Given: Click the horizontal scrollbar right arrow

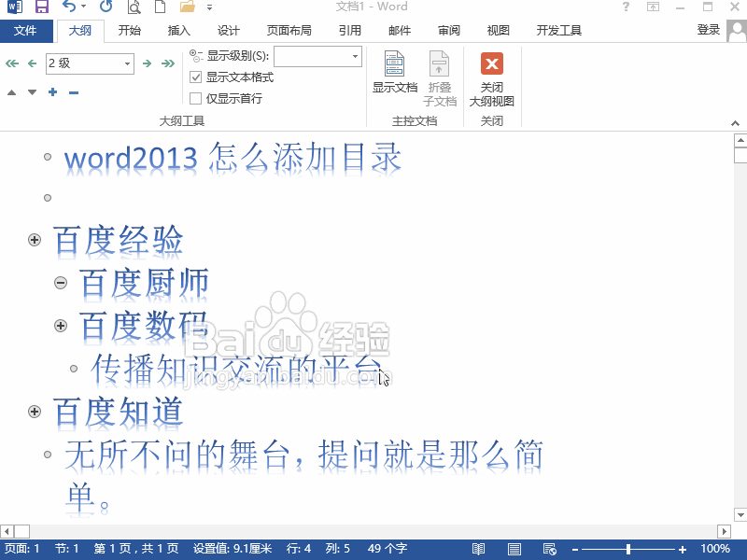Looking at the screenshot, I should (725, 531).
